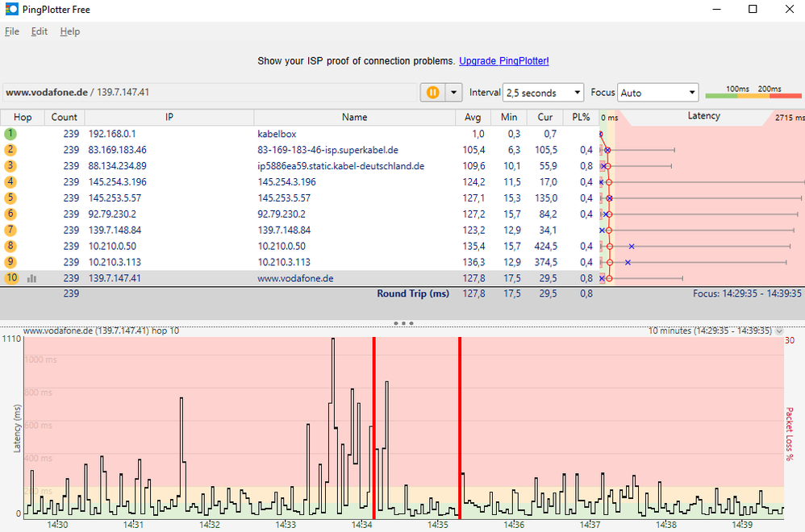
Task: Expand the 10 minutes timeline range dropdown
Action: point(779,331)
